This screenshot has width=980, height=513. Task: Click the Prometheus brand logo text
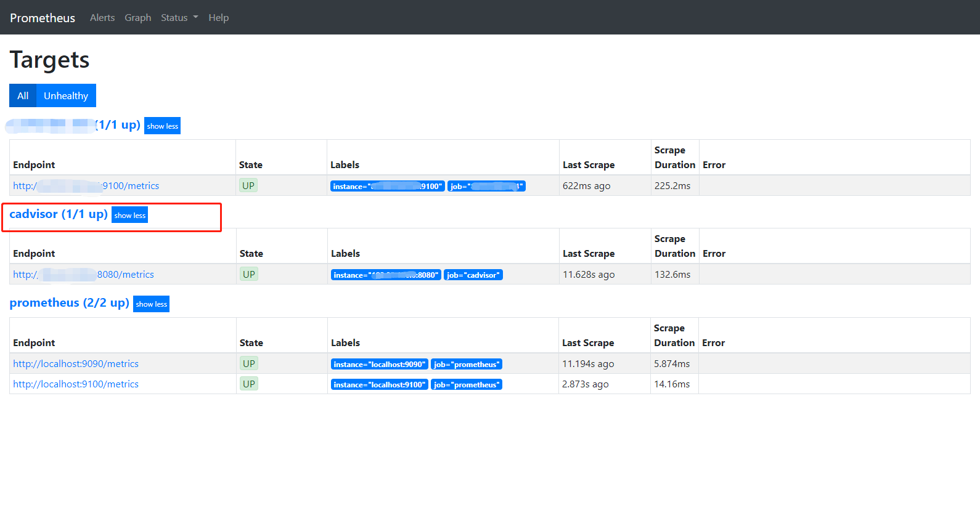coord(43,18)
